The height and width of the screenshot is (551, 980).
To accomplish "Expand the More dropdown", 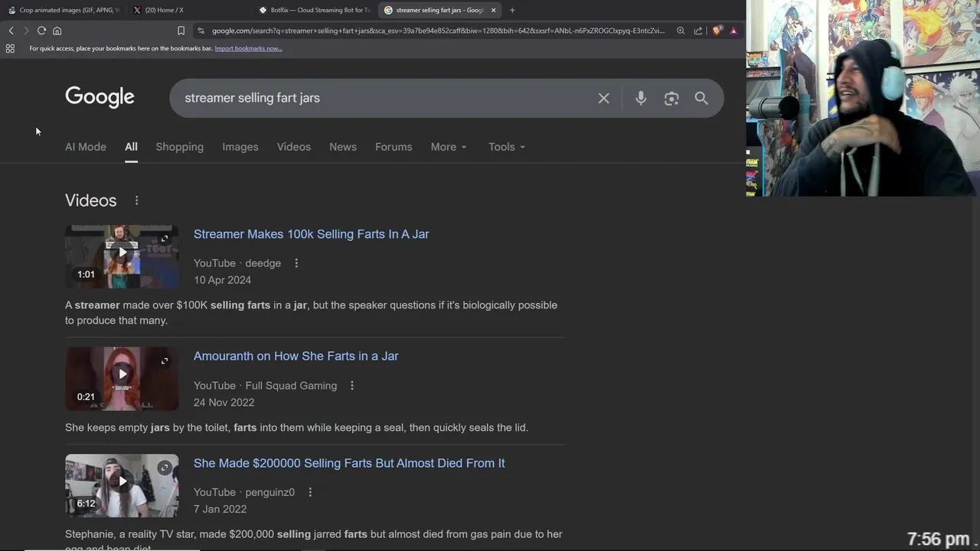I will (449, 147).
